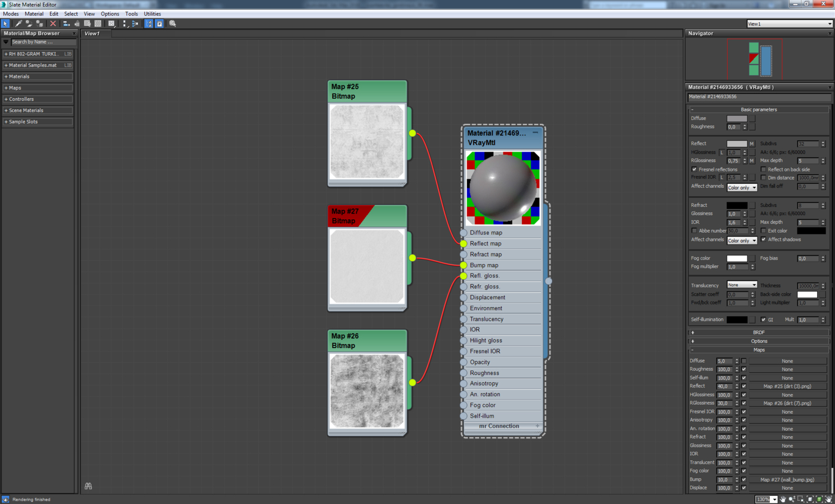Open Reflect Affect channels dropdown

click(742, 187)
